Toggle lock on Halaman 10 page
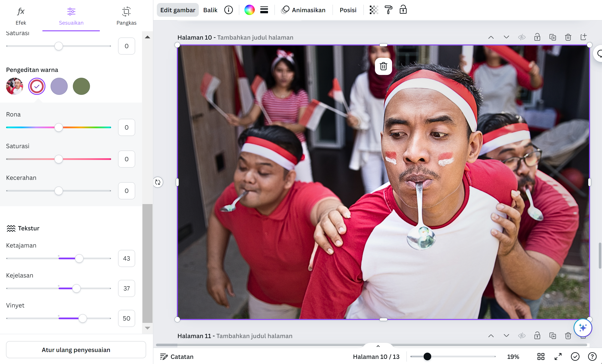602x364 pixels. pos(537,37)
